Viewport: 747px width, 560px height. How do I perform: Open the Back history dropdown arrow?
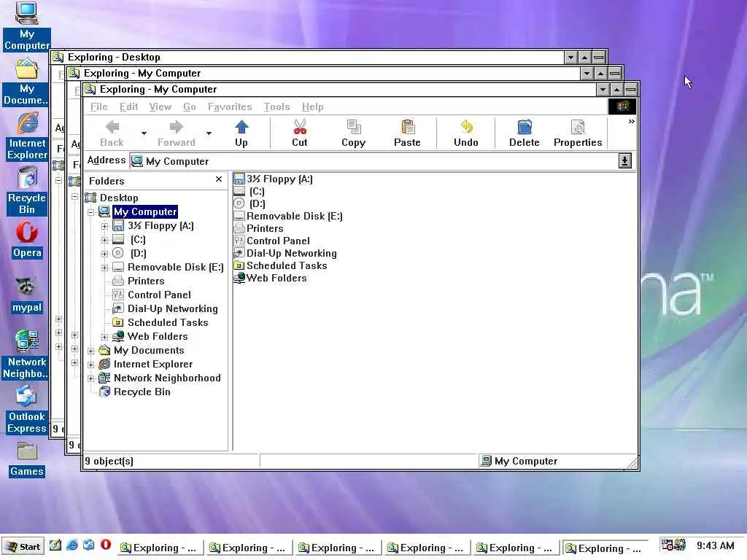point(144,133)
